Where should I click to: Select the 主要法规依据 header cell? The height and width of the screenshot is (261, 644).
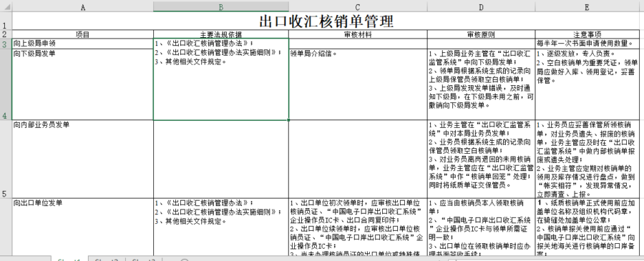point(221,34)
